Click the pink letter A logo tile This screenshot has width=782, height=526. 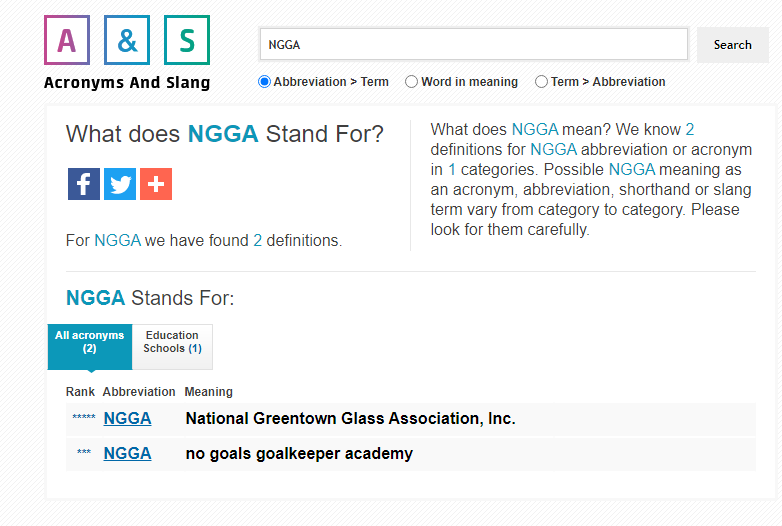click(67, 40)
